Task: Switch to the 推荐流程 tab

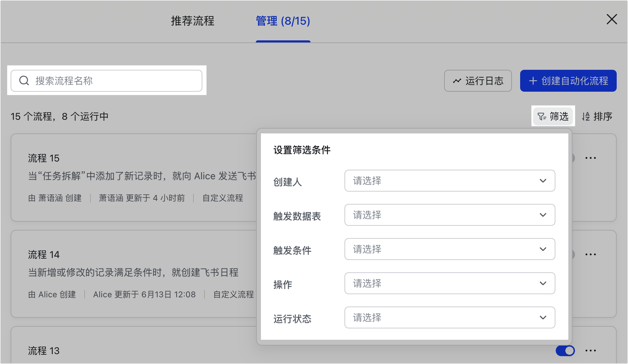Action: (x=192, y=21)
